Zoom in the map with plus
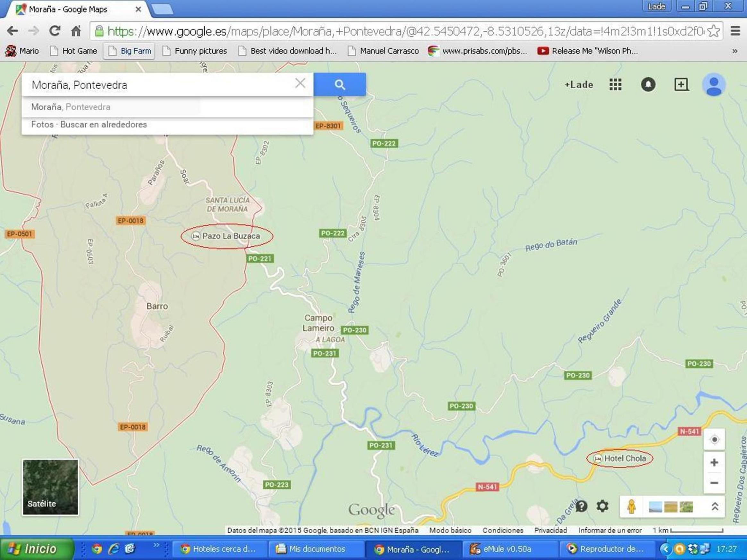Viewport: 747px width, 560px height. (714, 463)
